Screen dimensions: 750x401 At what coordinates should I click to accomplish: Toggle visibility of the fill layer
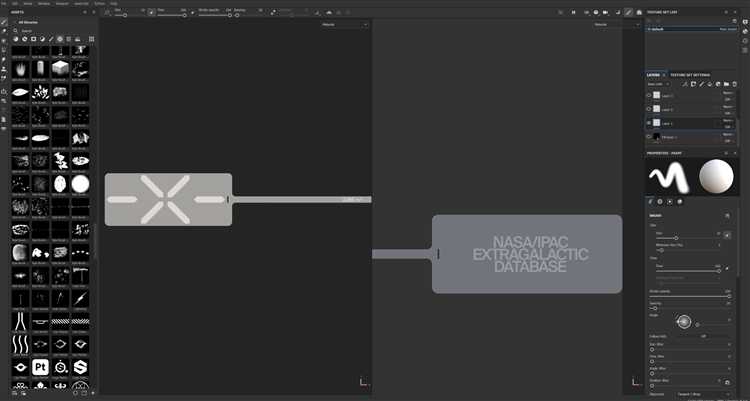(x=649, y=137)
